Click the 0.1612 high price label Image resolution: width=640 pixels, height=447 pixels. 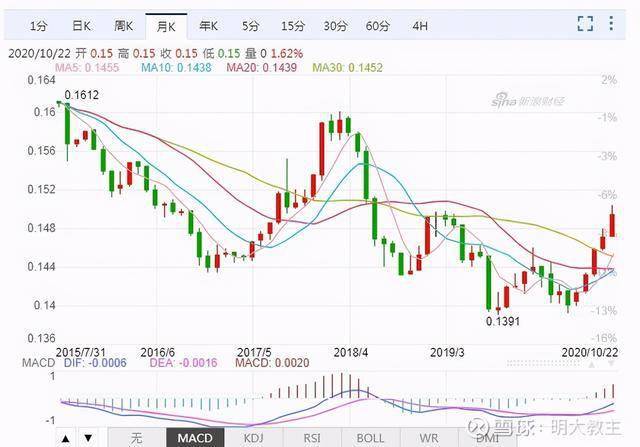(82, 95)
